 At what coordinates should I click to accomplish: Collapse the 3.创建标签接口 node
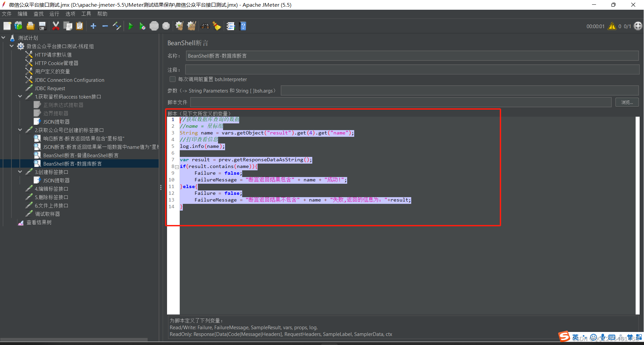20,172
